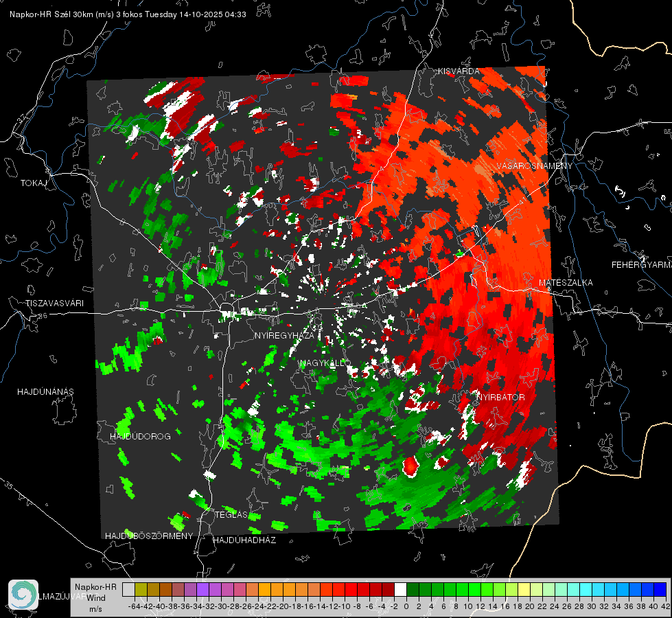Click the TOKAJ city label
Screen dimensions: 672x618
pos(34,183)
